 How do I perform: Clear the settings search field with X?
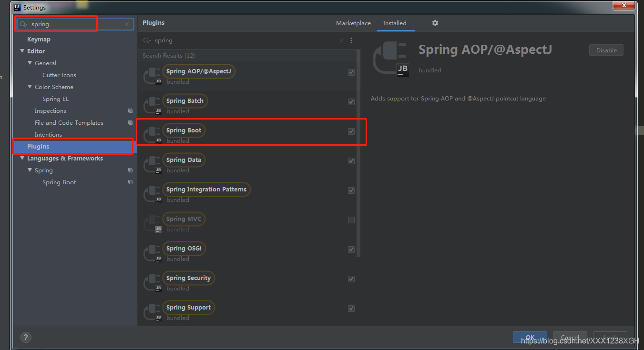click(127, 24)
